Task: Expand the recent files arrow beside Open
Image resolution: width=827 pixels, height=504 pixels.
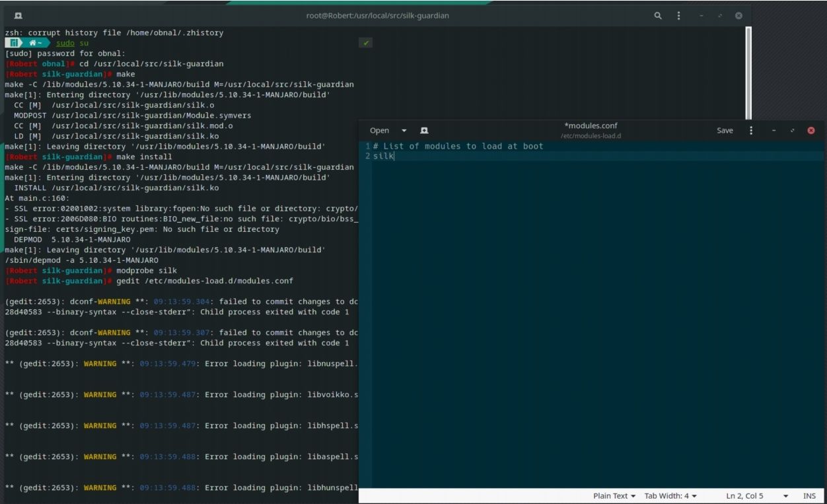Action: pyautogui.click(x=404, y=130)
